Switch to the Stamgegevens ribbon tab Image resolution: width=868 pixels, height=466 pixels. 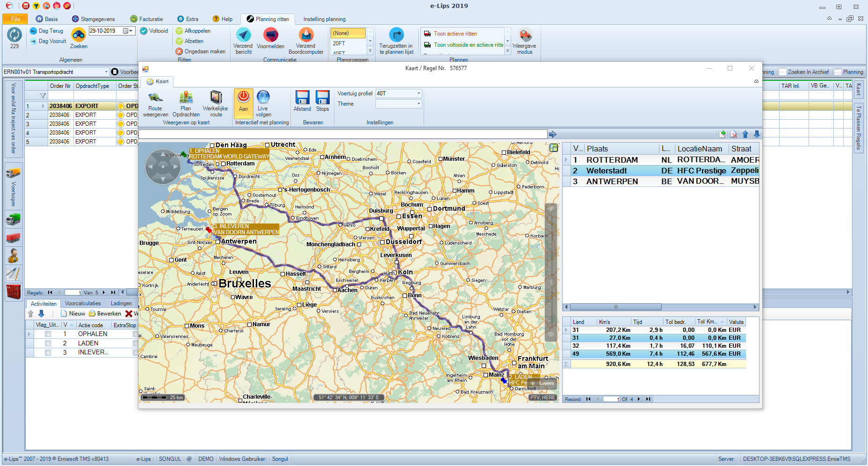tap(94, 19)
